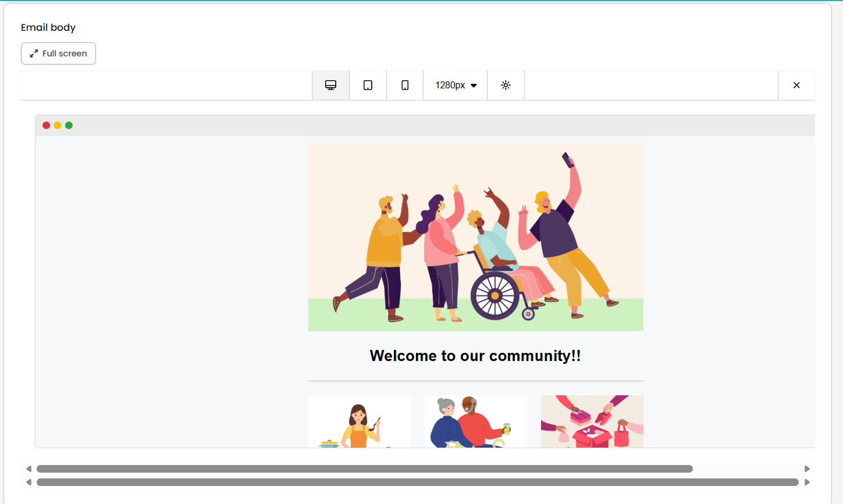Click the upper horizontal scrollbar thumb
The width and height of the screenshot is (843, 504).
(365, 469)
